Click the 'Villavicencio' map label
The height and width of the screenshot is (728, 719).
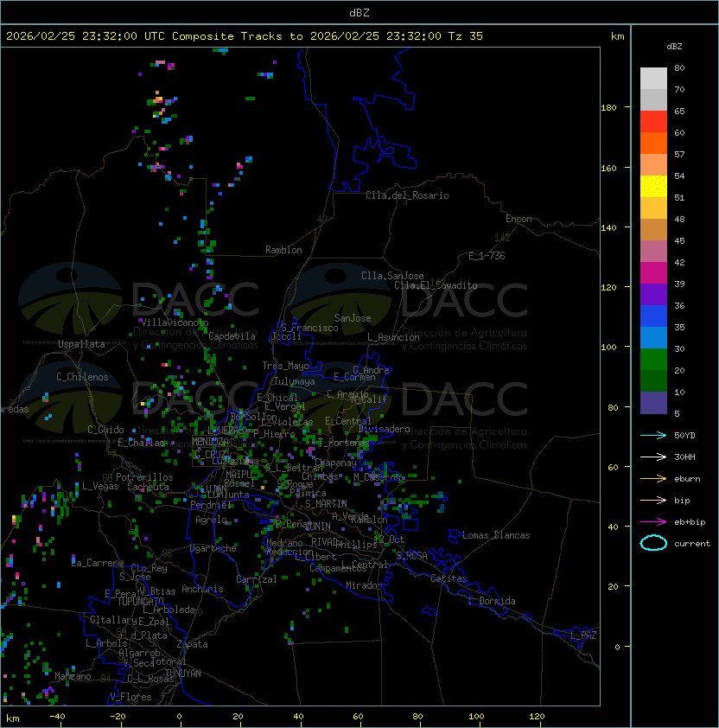coord(175,322)
